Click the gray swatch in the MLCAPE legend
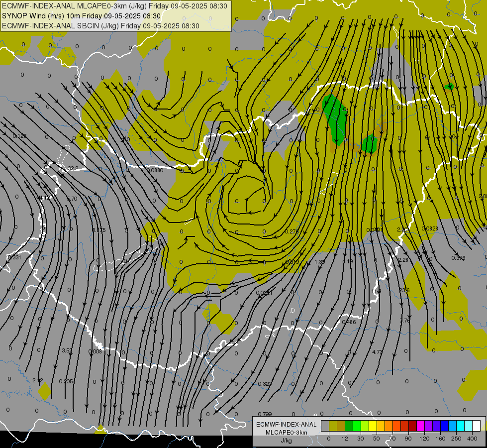 [325, 426]
